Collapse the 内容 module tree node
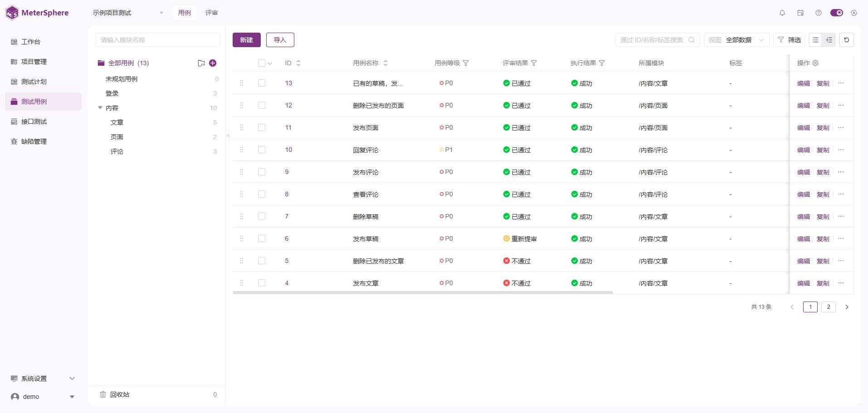This screenshot has width=868, height=413. pos(100,108)
